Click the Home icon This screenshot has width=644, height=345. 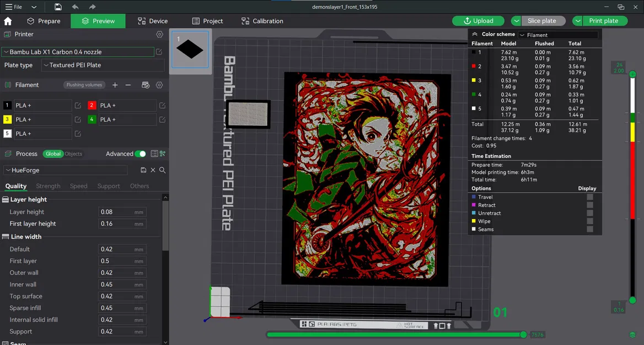8,21
